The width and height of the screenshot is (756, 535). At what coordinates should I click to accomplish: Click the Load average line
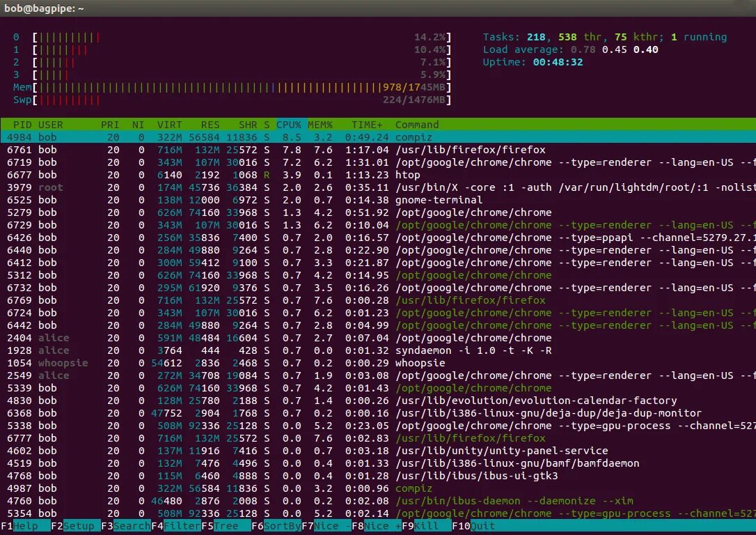570,49
